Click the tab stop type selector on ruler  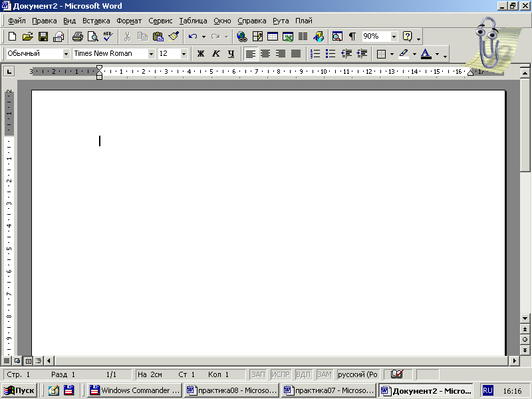(x=9, y=72)
